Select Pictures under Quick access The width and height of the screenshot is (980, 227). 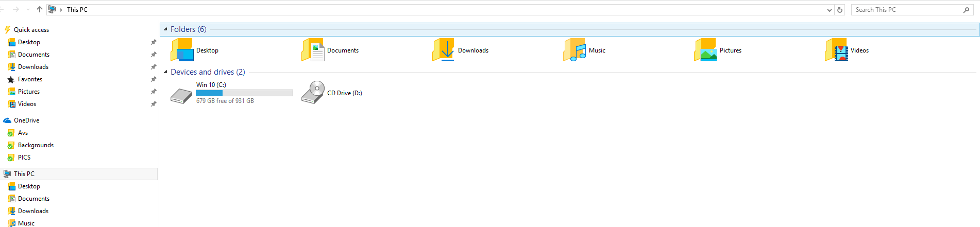click(29, 92)
